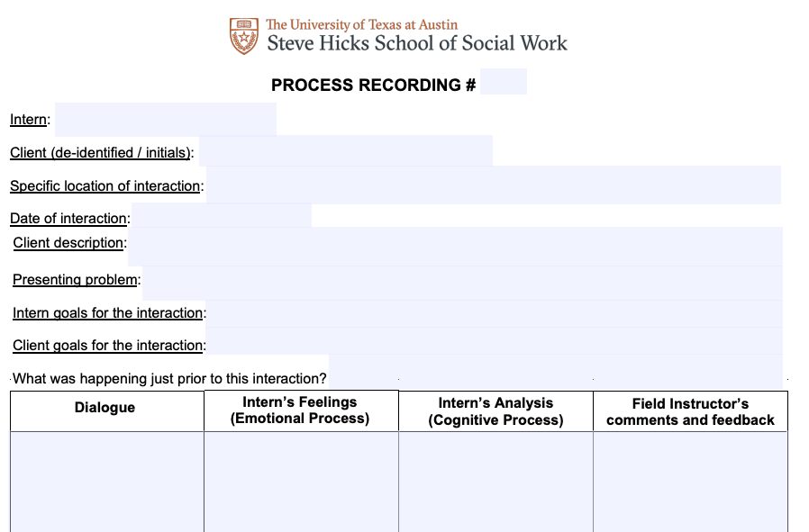The image size is (809, 532).
Task: Click the PROCESS RECORDING # heading text
Action: (374, 85)
